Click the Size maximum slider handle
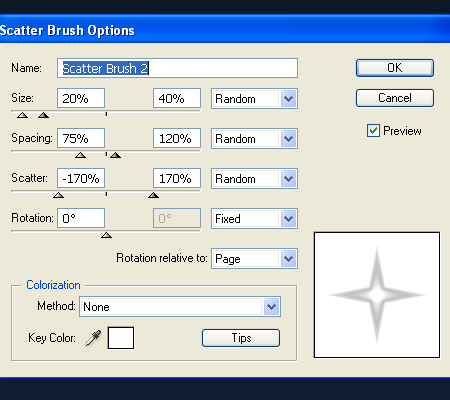The width and height of the screenshot is (450, 400). point(43,115)
